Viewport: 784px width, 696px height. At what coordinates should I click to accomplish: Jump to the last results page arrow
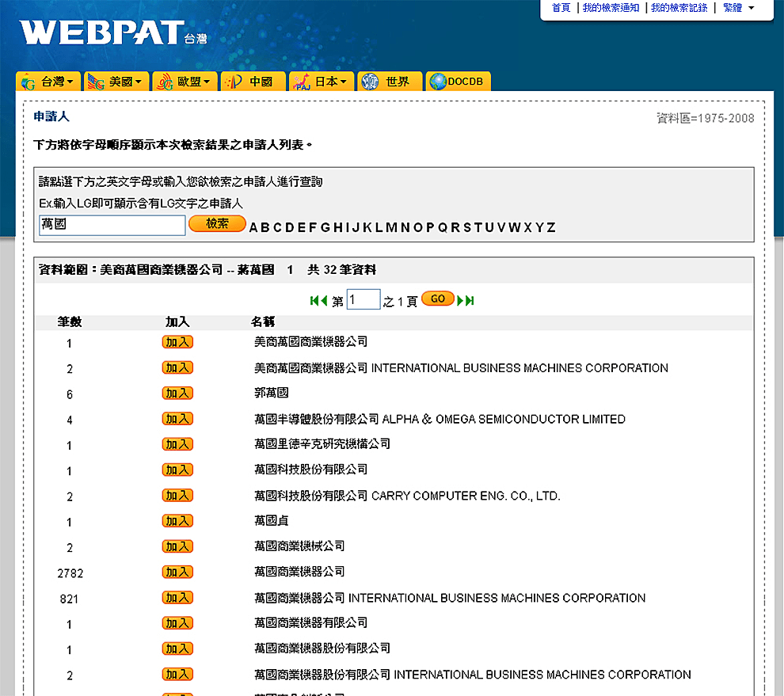pyautogui.click(x=470, y=301)
